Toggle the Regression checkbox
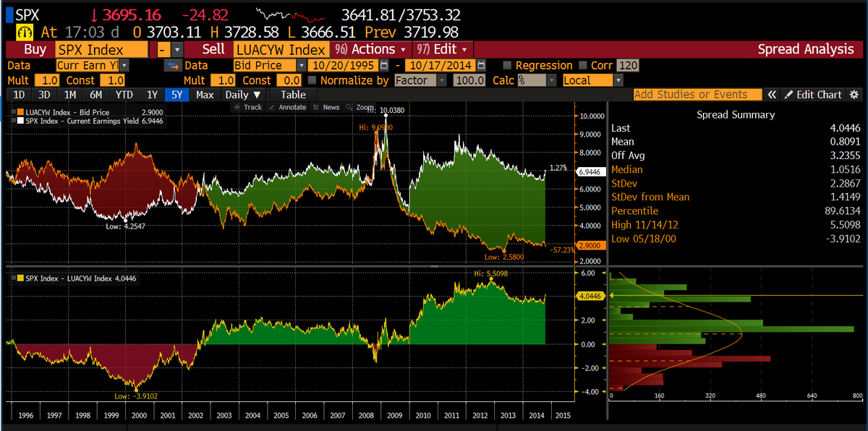This screenshot has height=431, width=868. click(x=507, y=66)
